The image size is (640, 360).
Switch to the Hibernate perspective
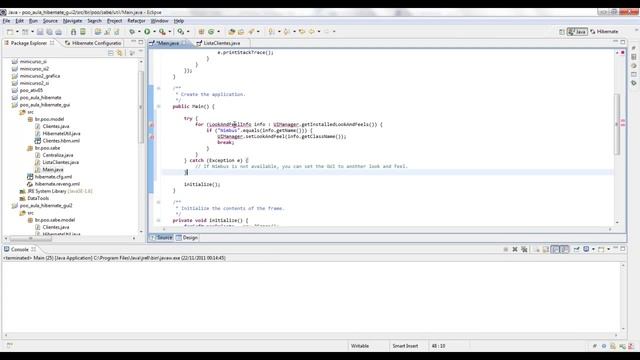pos(604,31)
